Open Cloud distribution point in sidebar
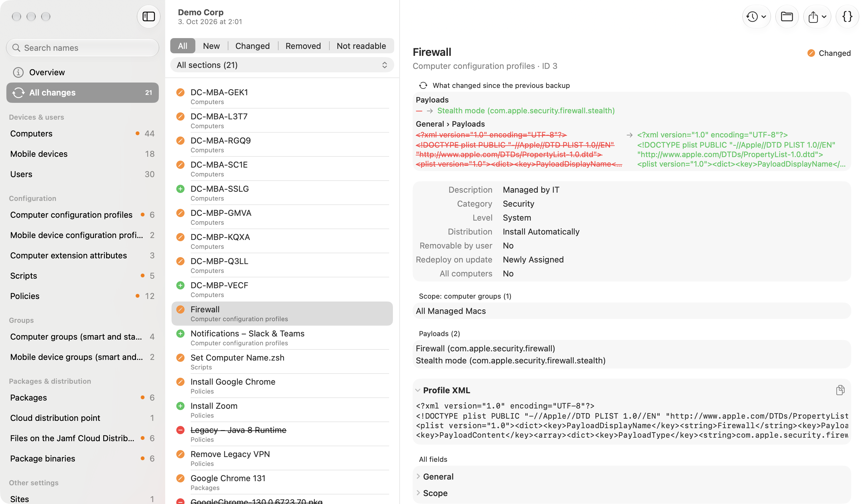Viewport: 864px width, 504px height. pyautogui.click(x=83, y=418)
